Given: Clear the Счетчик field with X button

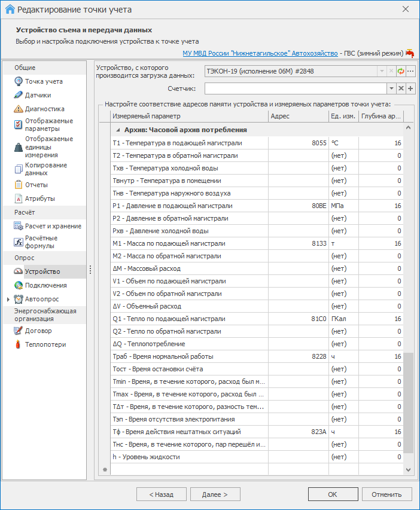Looking at the screenshot, I should 401,88.
